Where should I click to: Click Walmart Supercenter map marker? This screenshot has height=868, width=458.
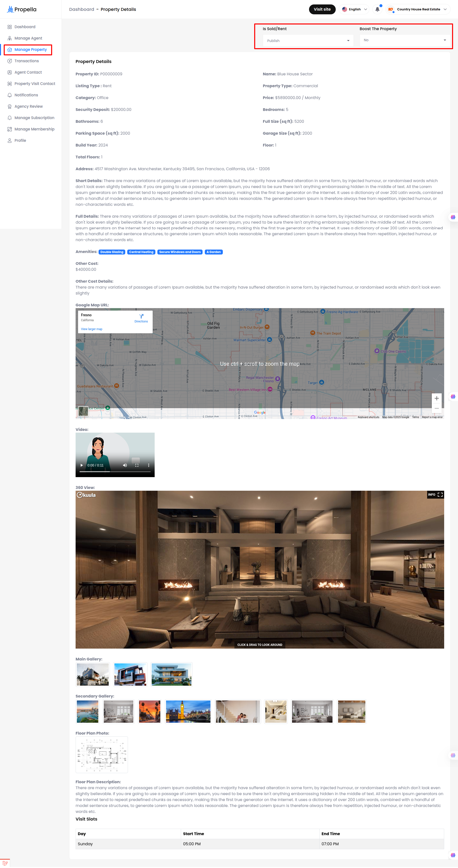pos(269,340)
